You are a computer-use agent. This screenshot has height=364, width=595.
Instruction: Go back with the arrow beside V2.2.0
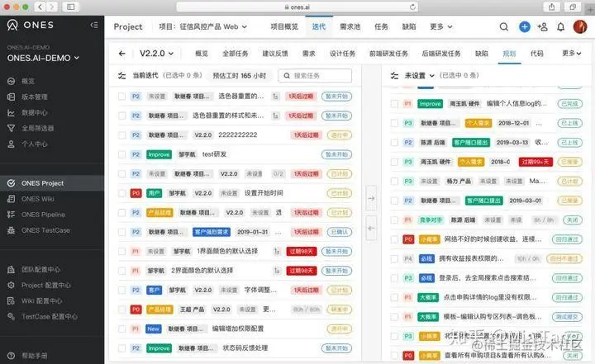121,54
